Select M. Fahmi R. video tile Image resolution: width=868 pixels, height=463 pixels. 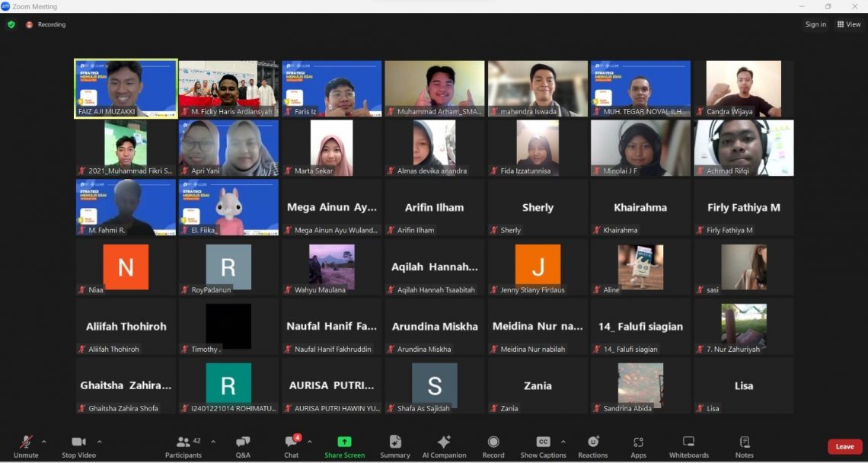tap(126, 207)
